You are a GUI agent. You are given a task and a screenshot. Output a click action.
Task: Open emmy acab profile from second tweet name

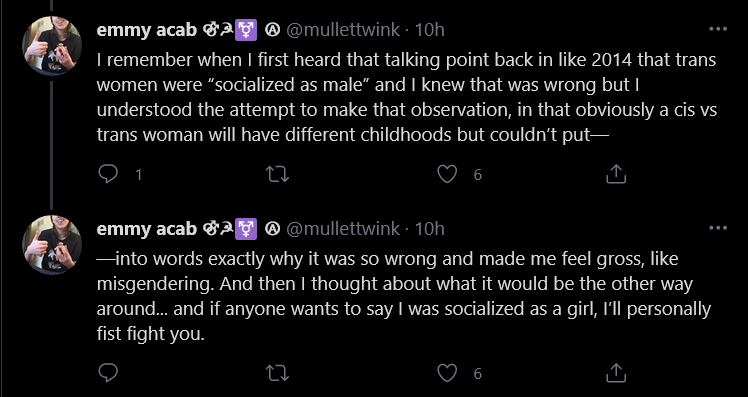point(146,229)
